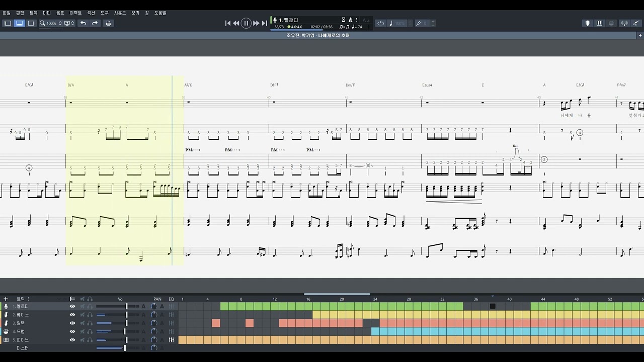Screen dimensions: 644x362
Task: Select the 멜로디 track
Action: pos(23,306)
